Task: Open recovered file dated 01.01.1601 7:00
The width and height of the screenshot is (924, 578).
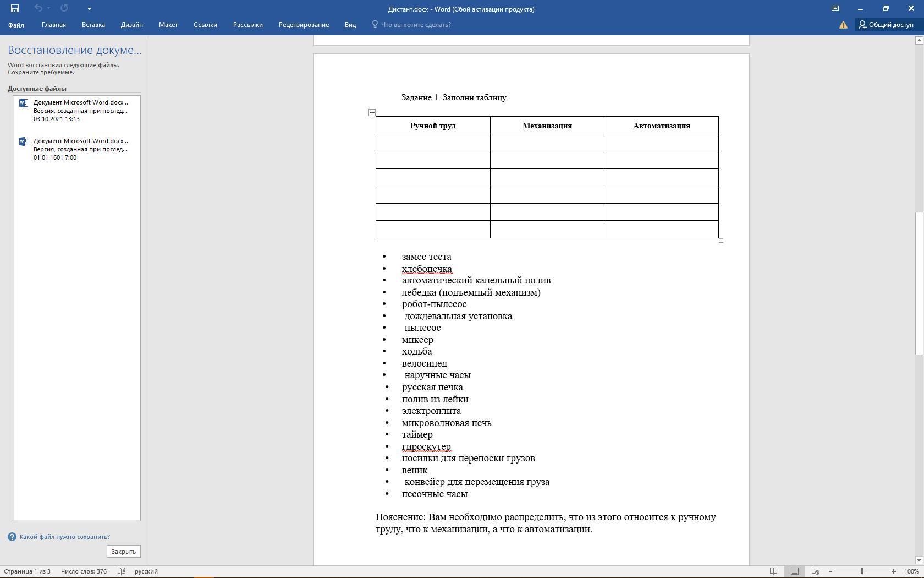Action: (x=77, y=149)
